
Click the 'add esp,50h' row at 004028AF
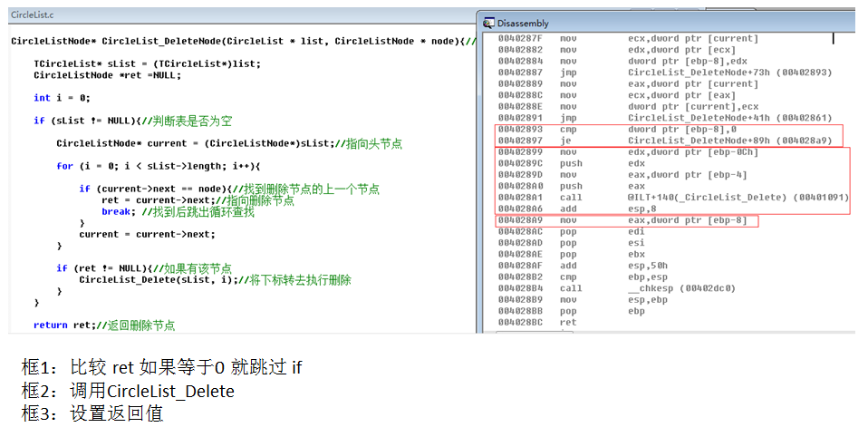tap(583, 266)
